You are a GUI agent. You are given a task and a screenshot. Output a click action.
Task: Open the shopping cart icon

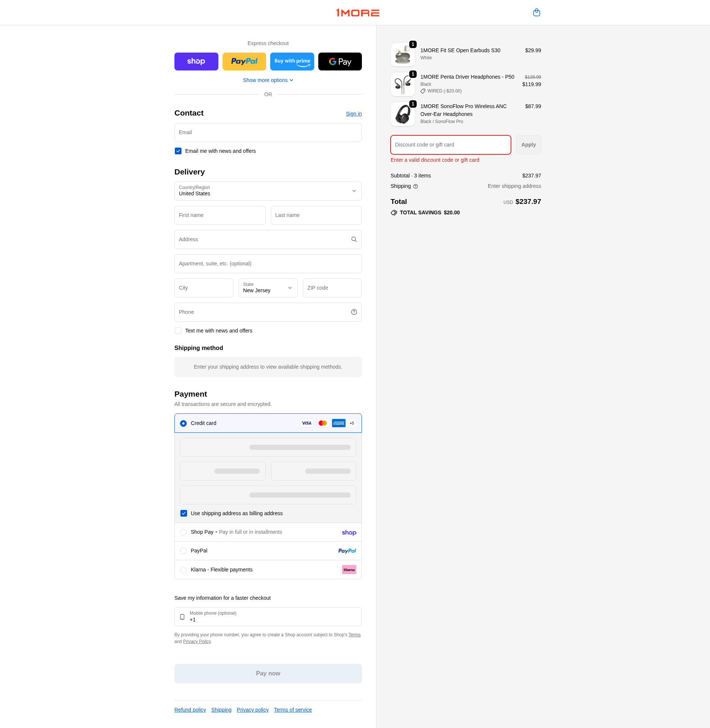coord(537,12)
